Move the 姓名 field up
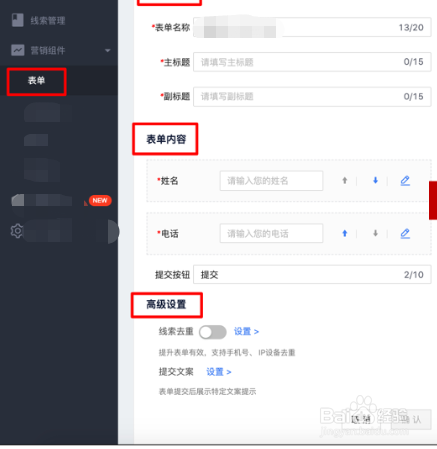Viewport: 437px width, 449px height. 345,181
